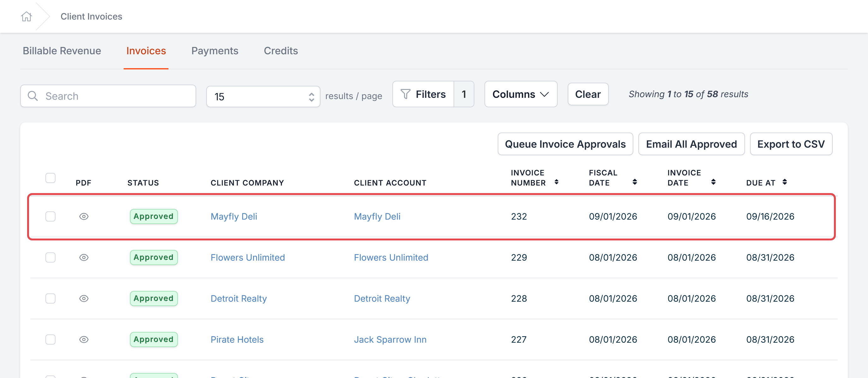Click the active filter count badge 1
Viewport: 868px width, 378px height.
tap(464, 94)
